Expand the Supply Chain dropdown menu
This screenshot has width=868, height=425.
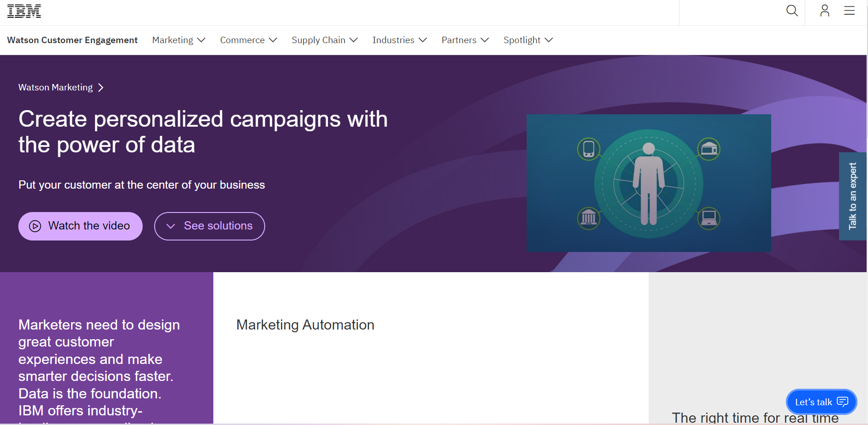pyautogui.click(x=324, y=40)
